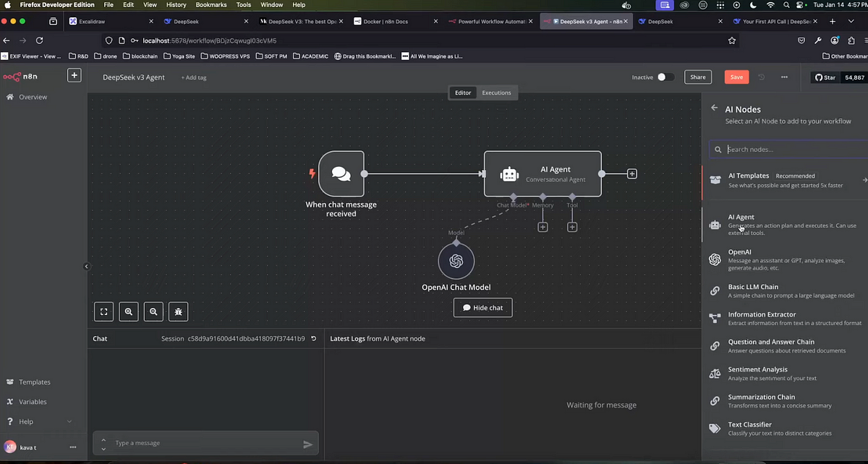Viewport: 868px width, 464px height.
Task: Switch to the Executions tab
Action: 496,93
